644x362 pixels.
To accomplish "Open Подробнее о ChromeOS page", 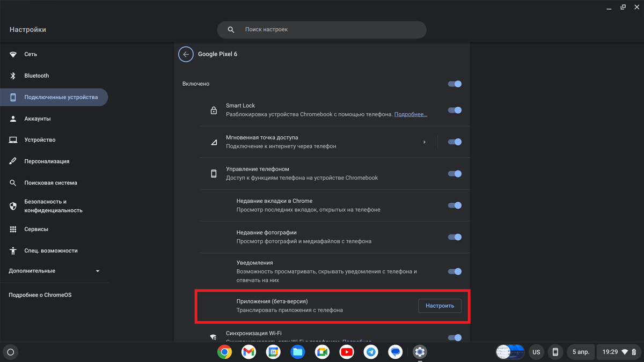I will tap(40, 295).
